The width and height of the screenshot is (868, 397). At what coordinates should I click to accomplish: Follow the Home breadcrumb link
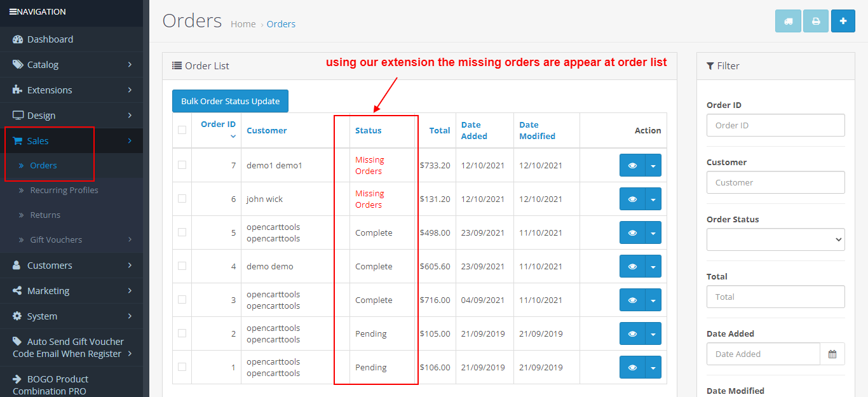coord(243,24)
